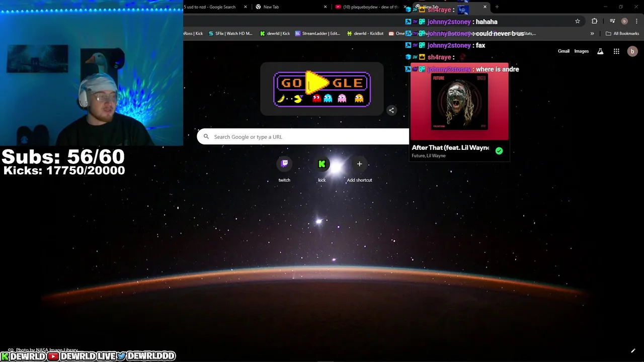Switch to '5 usd to nzd' tab
Image resolution: width=644 pixels, height=362 pixels.
pos(210,7)
